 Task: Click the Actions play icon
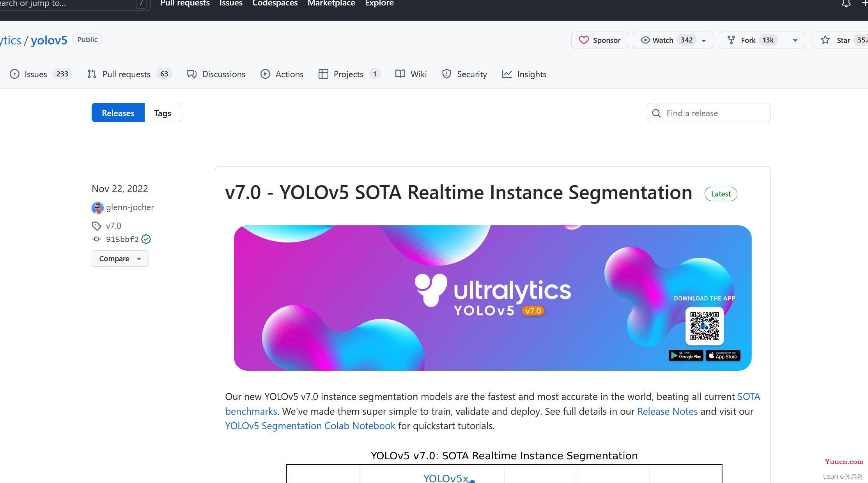[x=265, y=74]
